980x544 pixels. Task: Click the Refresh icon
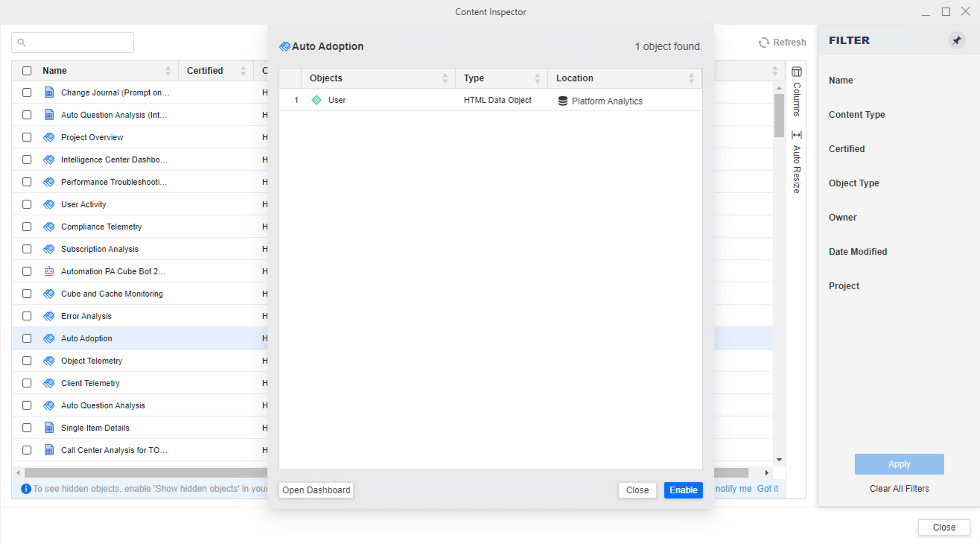pyautogui.click(x=764, y=42)
